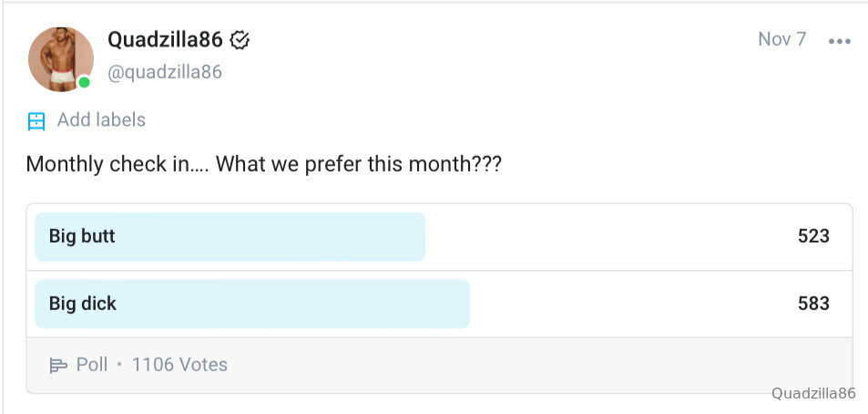The height and width of the screenshot is (414, 868).
Task: Click the Add labels text
Action: [x=101, y=119]
